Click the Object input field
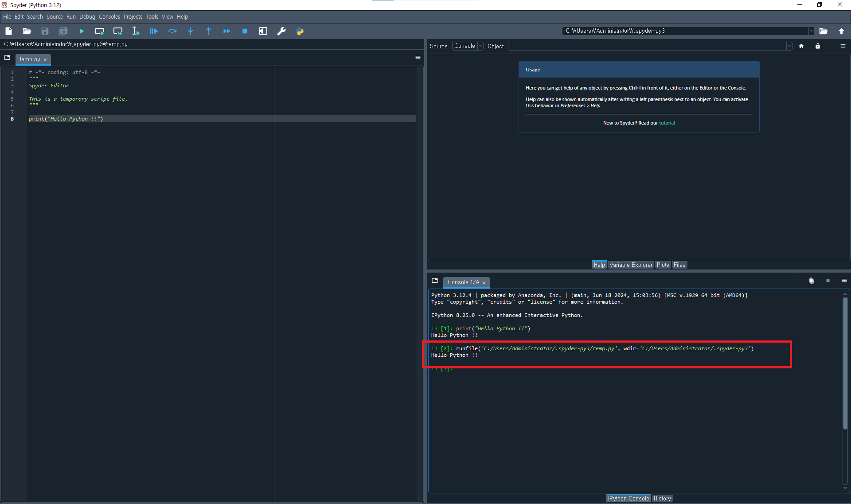The width and height of the screenshot is (851, 504). 647,46
